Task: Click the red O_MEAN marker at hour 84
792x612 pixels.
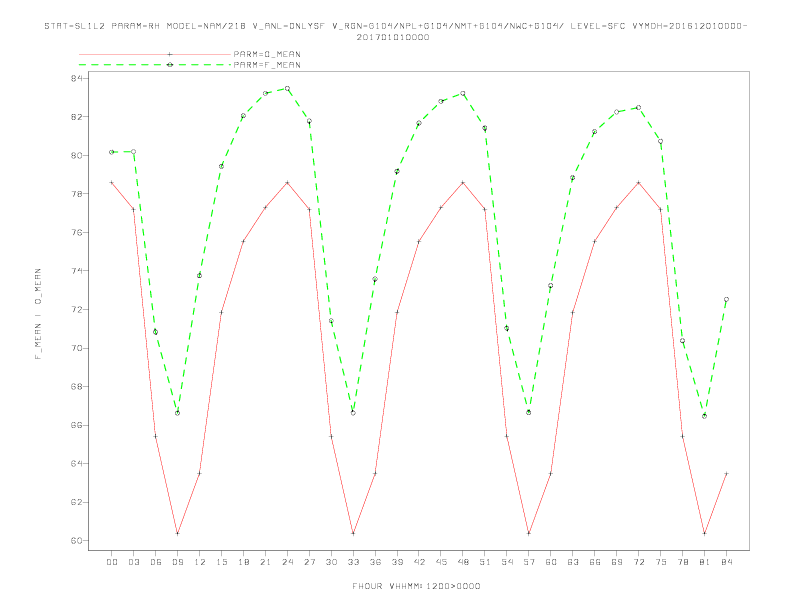Action: tap(726, 474)
